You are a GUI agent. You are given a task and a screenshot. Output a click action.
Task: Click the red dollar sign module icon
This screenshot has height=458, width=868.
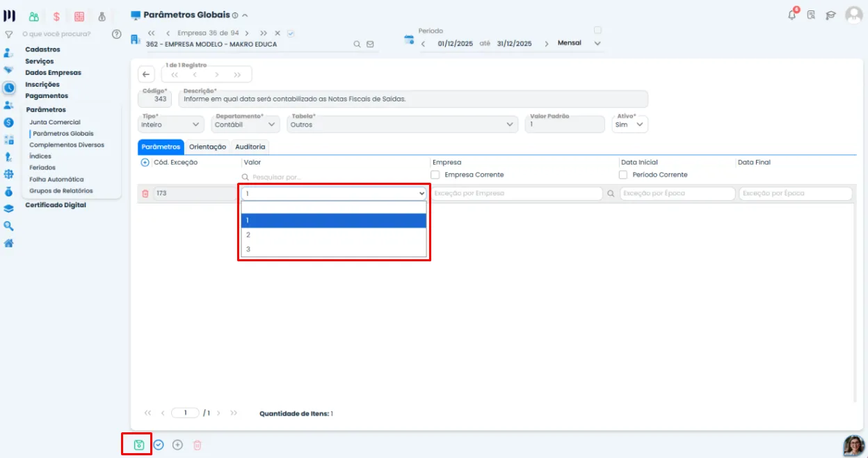pos(56,16)
